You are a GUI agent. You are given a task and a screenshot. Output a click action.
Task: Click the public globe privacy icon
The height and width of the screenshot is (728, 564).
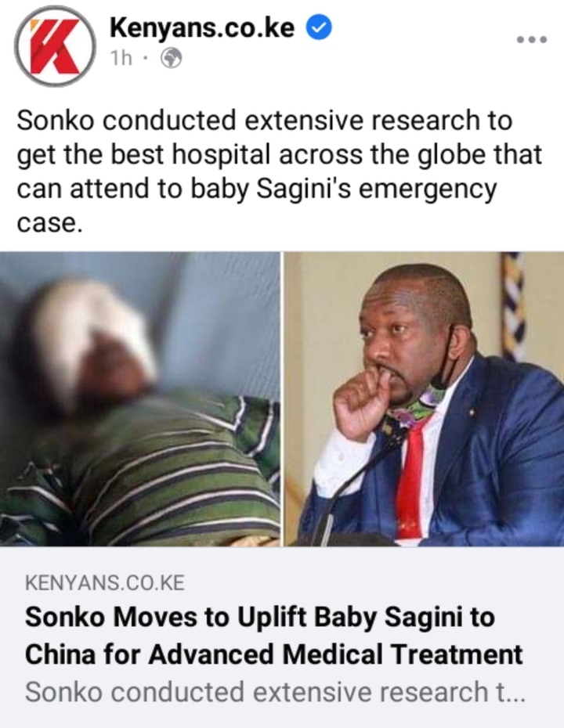[171, 59]
